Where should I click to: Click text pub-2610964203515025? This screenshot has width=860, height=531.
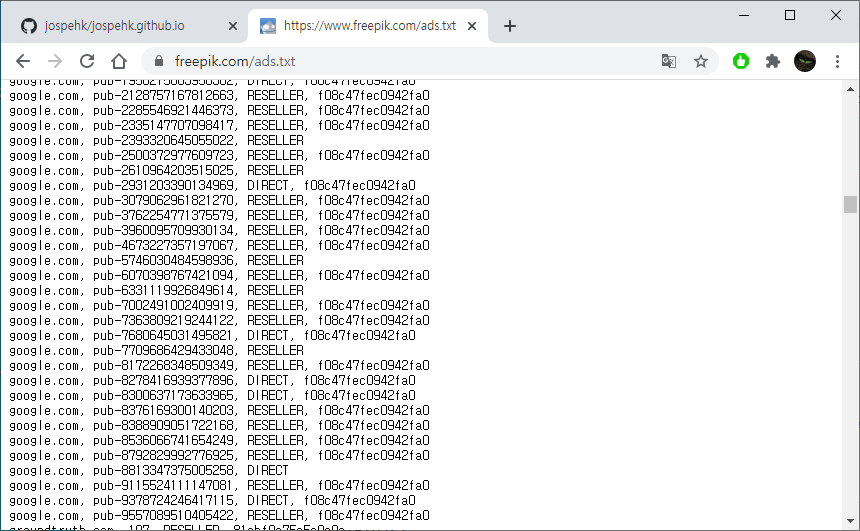tap(165, 171)
